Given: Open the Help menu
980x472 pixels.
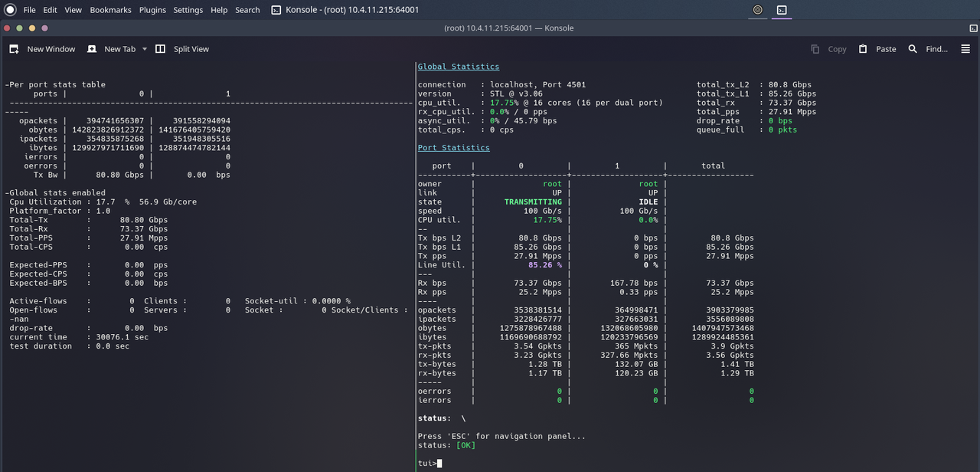Looking at the screenshot, I should pos(219,10).
